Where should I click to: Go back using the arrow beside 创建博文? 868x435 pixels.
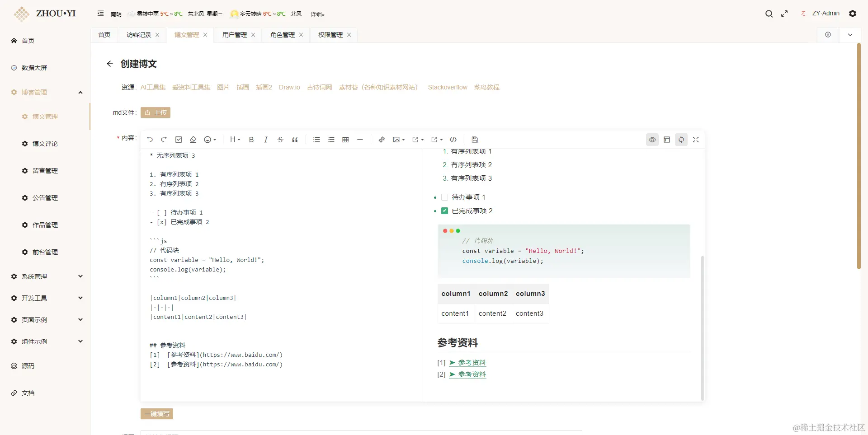109,64
